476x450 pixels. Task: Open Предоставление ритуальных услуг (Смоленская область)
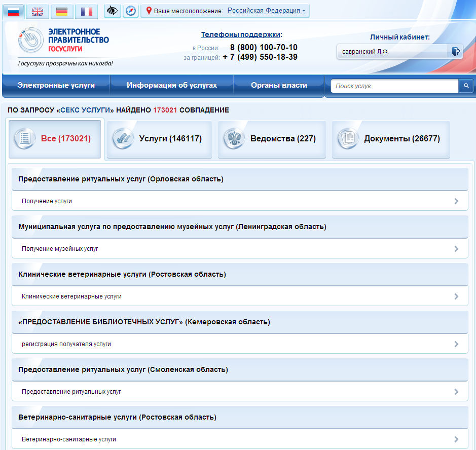pos(123,369)
